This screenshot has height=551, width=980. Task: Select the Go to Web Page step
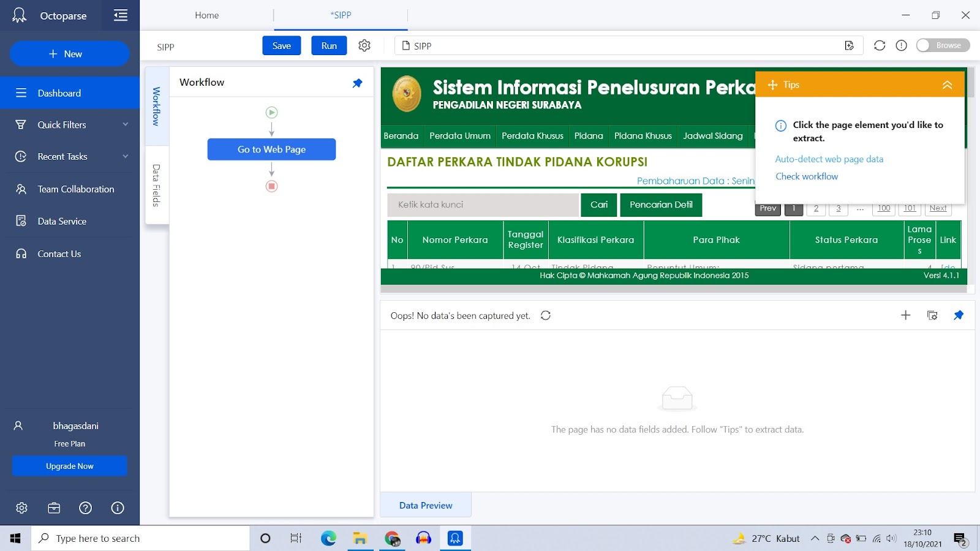[x=271, y=149]
